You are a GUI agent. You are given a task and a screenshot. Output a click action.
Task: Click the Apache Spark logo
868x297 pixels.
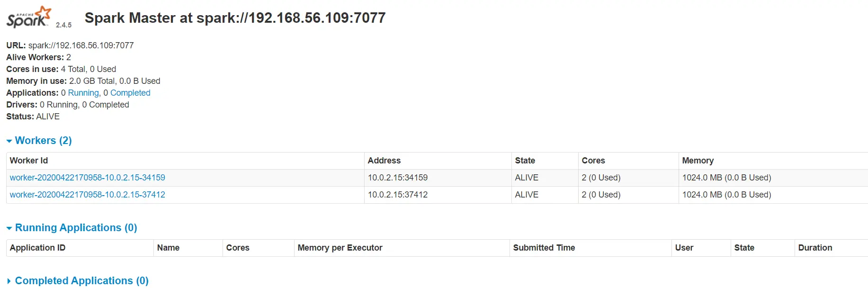[x=28, y=18]
